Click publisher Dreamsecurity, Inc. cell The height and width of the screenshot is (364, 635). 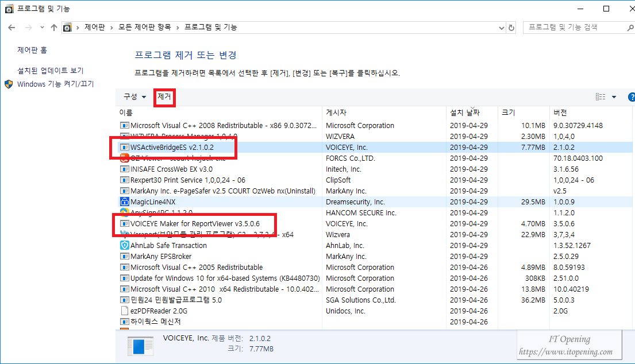click(355, 202)
